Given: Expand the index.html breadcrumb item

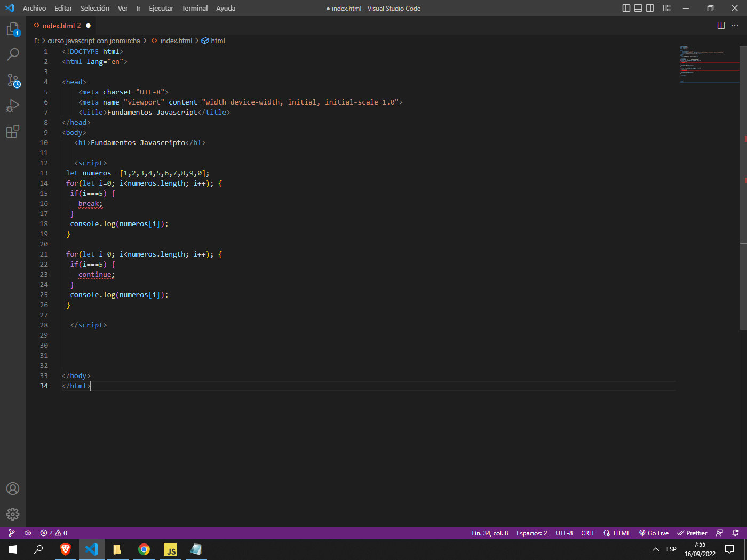Looking at the screenshot, I should [x=171, y=41].
